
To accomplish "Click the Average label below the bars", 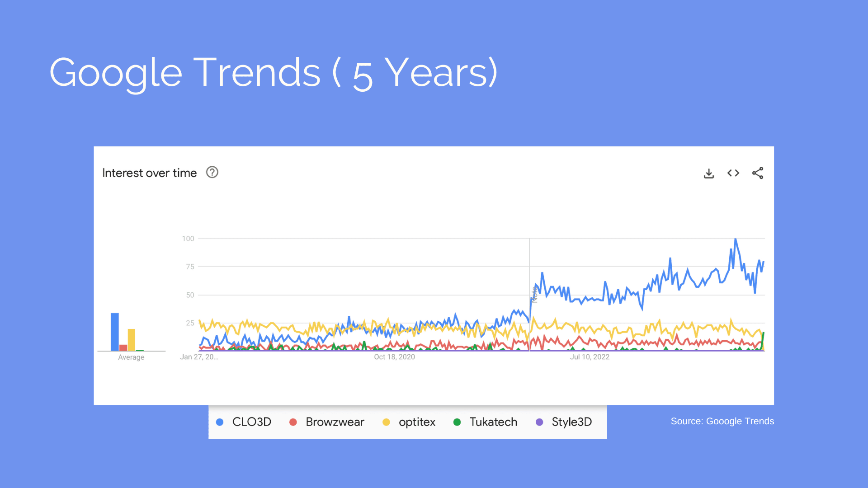I will [x=131, y=357].
